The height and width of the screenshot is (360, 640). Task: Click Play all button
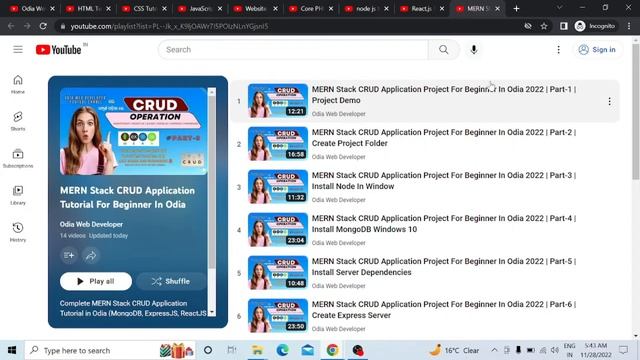click(96, 281)
